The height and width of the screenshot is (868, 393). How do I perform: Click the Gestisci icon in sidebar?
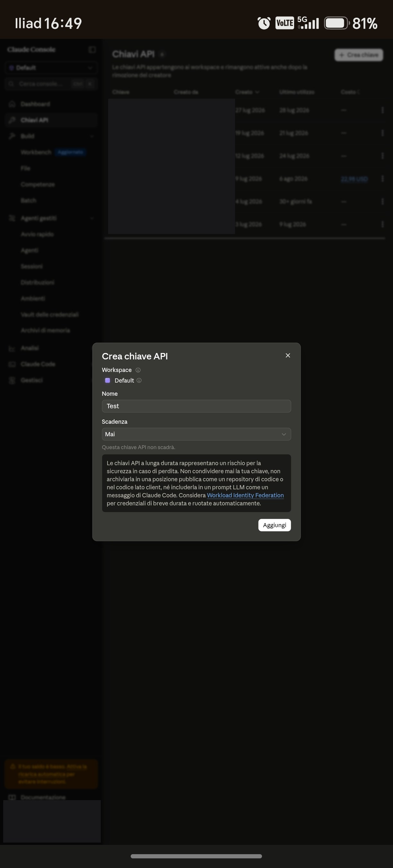coord(12,380)
